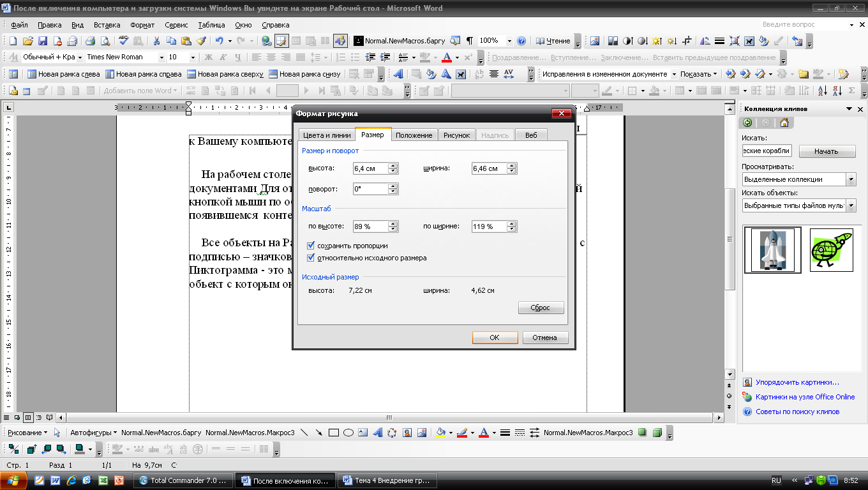The height and width of the screenshot is (490, 868).
Task: Click the 'Сброс' reset button
Action: tap(541, 308)
